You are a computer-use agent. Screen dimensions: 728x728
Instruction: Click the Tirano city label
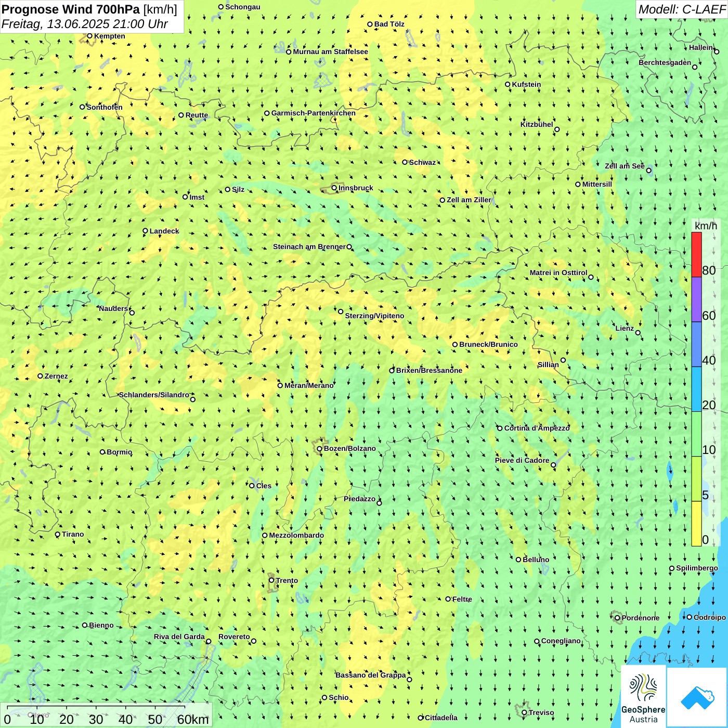tap(73, 534)
